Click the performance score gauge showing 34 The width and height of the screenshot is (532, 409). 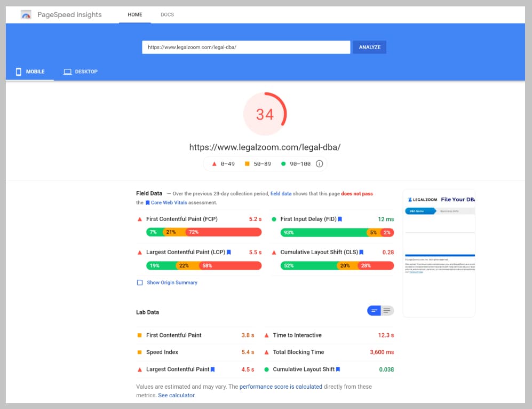tap(265, 114)
